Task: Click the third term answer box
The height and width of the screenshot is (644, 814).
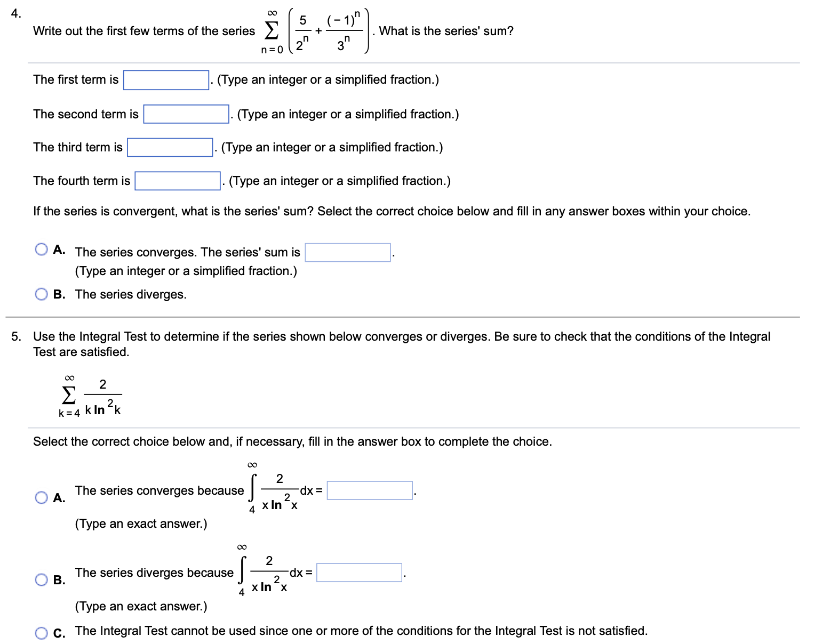Action: click(x=169, y=147)
